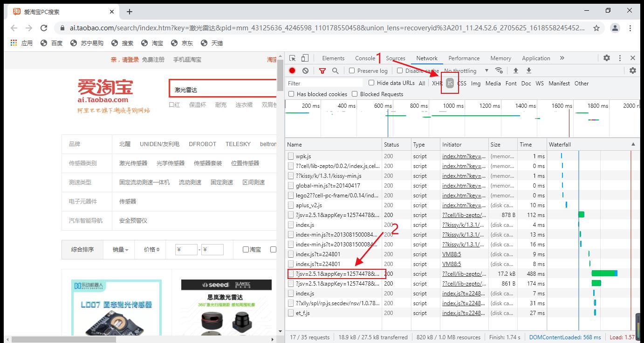The width and height of the screenshot is (644, 343).
Task: View site info lock icon
Action: pos(62,28)
